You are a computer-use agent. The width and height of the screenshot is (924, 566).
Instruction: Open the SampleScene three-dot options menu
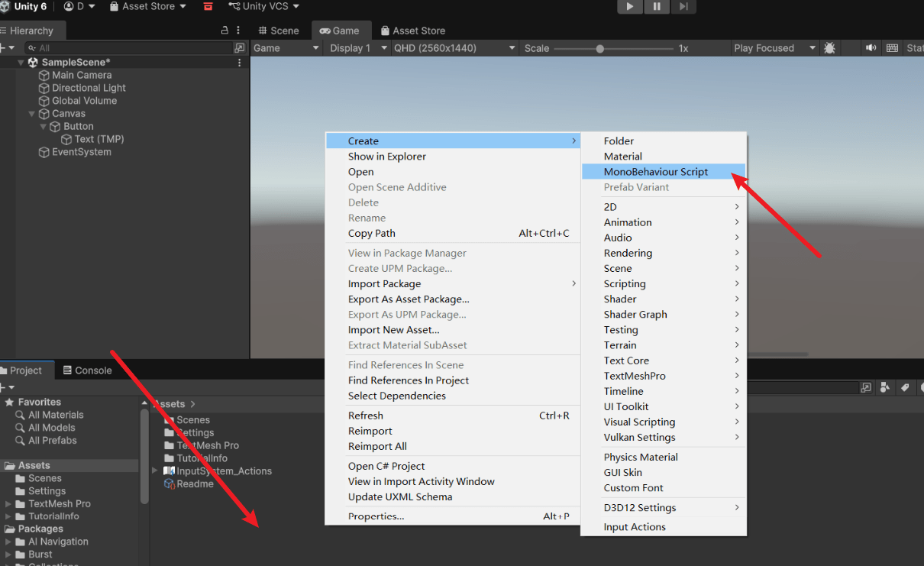coord(240,63)
